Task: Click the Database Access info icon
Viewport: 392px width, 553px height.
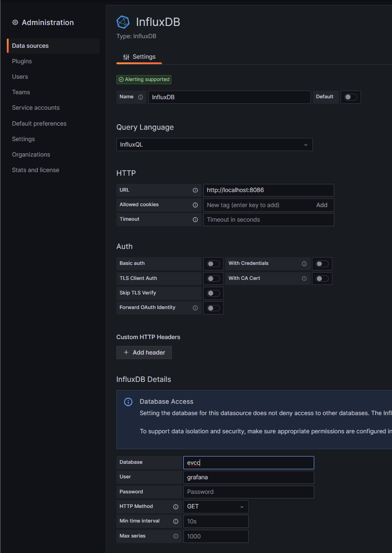Action: (x=128, y=402)
